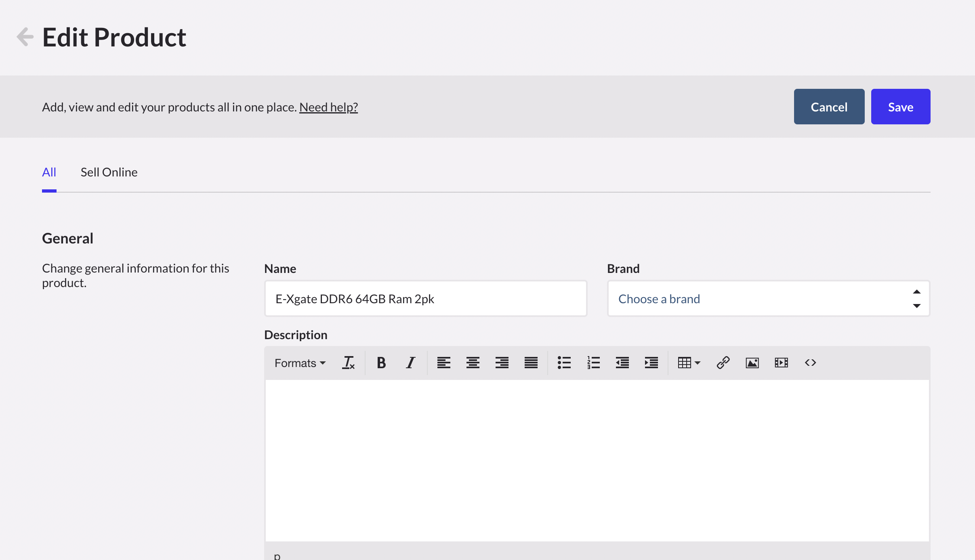The image size is (975, 560).
Task: Open the table insert menu
Action: click(x=689, y=363)
